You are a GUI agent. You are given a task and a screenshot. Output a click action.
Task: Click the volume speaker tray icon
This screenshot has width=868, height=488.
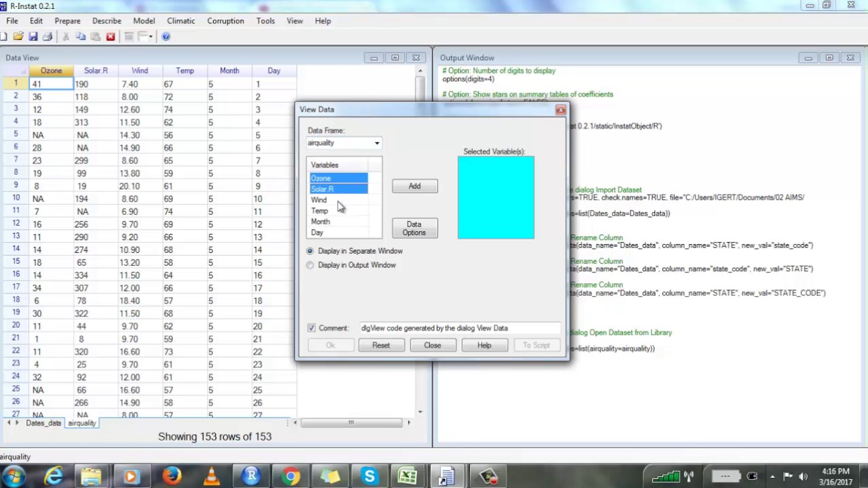(803, 476)
